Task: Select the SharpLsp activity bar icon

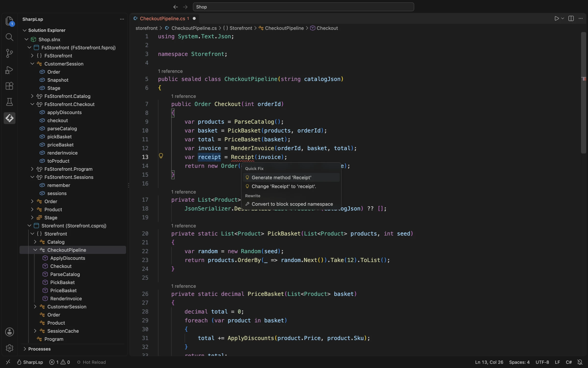Action: tap(10, 118)
